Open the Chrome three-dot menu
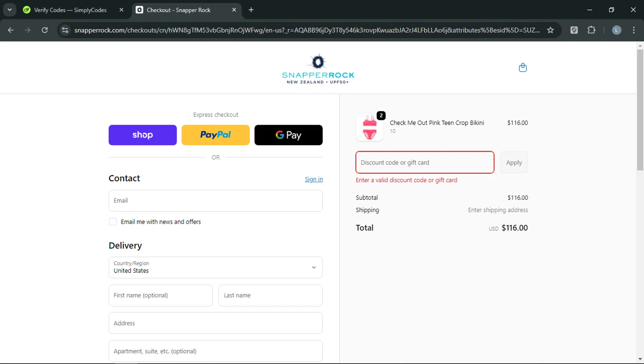 point(634,30)
